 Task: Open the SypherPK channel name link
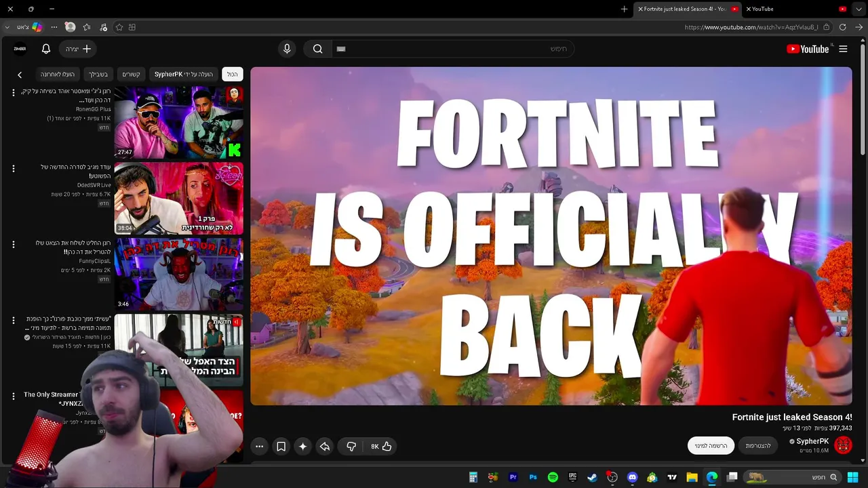pyautogui.click(x=812, y=441)
